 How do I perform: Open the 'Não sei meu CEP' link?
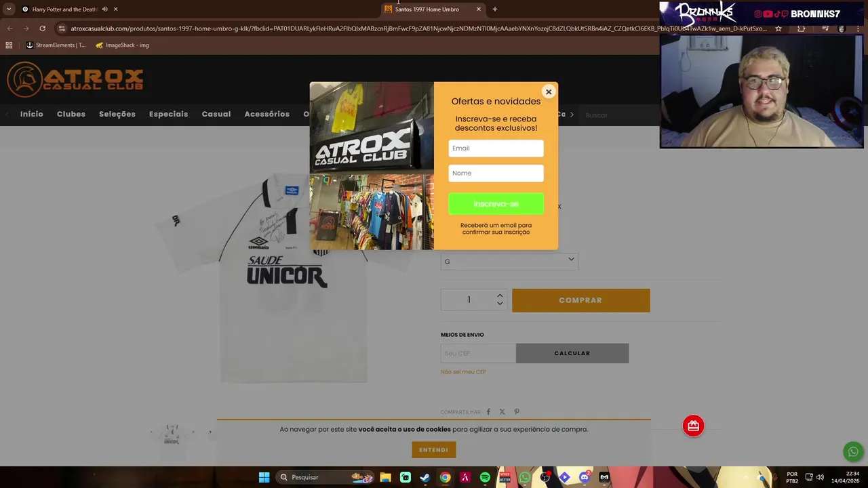pyautogui.click(x=463, y=372)
